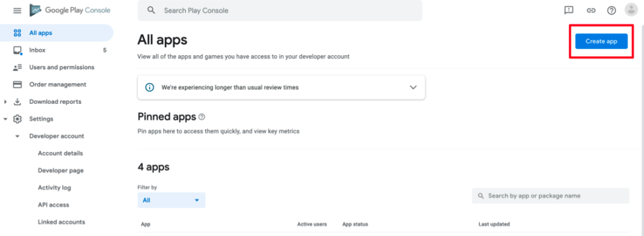The height and width of the screenshot is (236, 644).
Task: Collapse the Settings section arrow
Action: point(5,119)
